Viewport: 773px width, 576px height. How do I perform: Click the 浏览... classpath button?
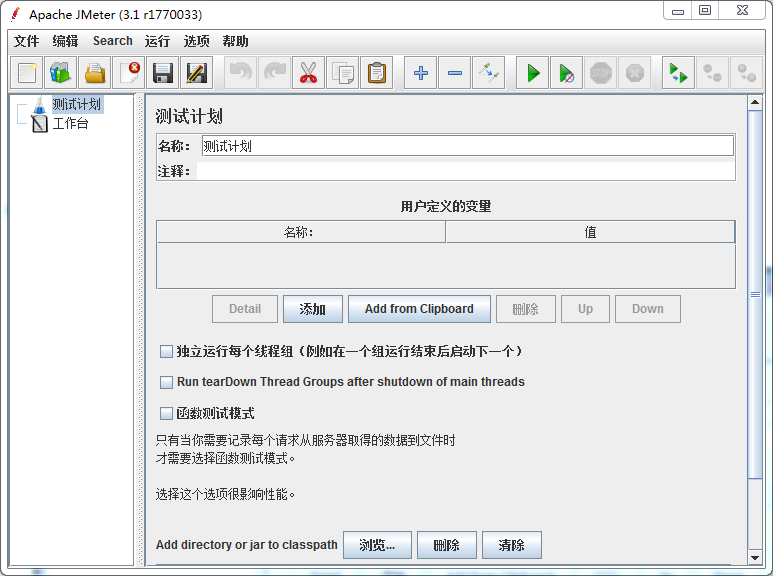(377, 545)
